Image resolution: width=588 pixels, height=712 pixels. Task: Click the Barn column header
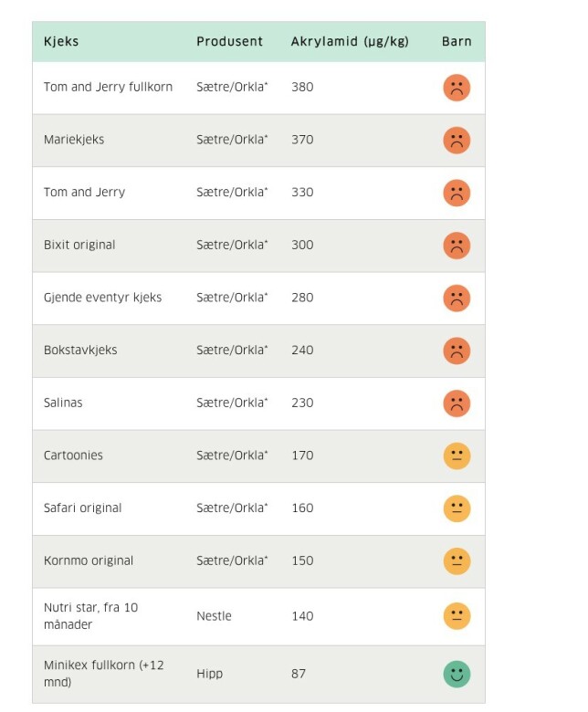point(457,41)
